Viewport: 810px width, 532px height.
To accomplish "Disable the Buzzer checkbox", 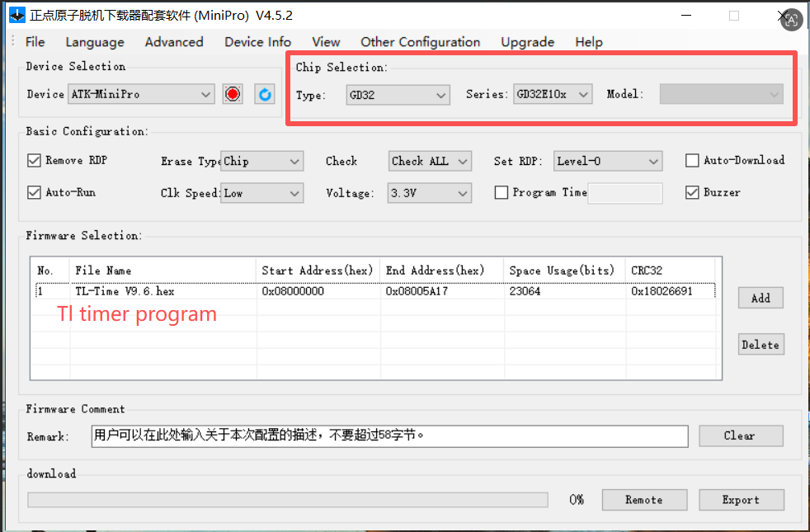I will click(x=692, y=193).
